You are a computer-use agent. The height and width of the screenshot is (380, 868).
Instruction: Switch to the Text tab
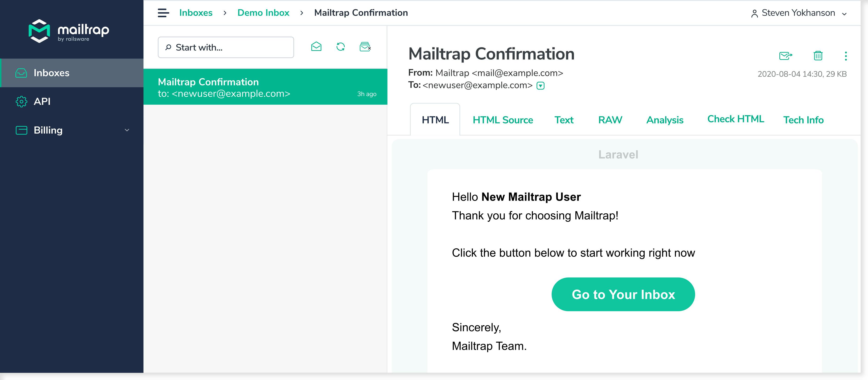coord(564,120)
